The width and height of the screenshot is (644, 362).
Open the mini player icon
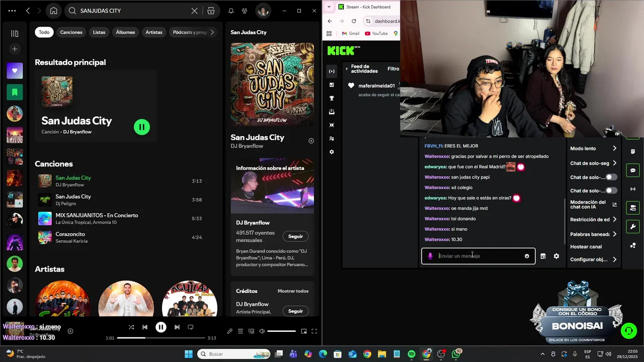304,331
